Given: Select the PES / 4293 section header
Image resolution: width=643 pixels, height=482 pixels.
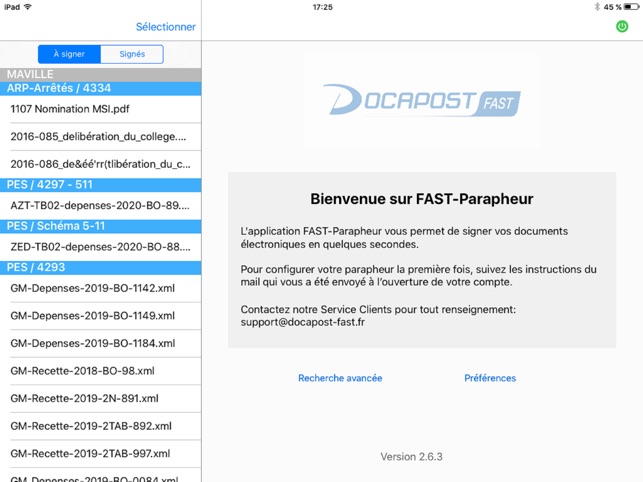Looking at the screenshot, I should [x=100, y=267].
